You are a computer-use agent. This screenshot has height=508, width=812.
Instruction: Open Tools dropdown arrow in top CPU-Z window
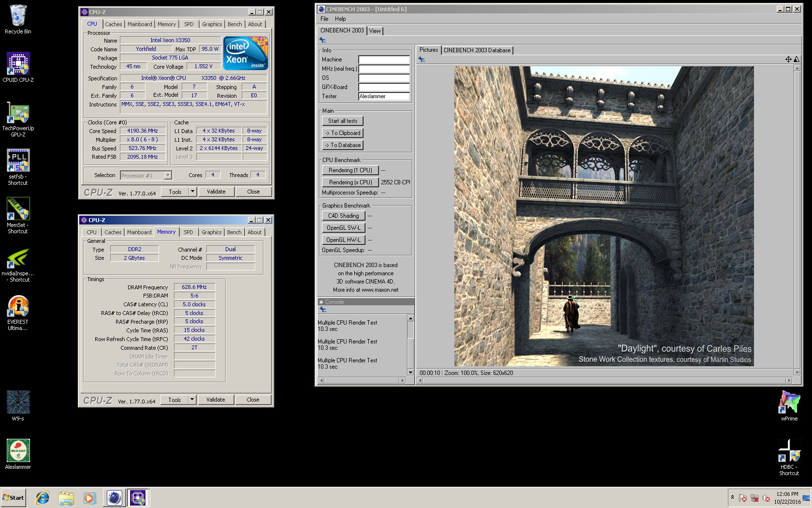point(192,192)
